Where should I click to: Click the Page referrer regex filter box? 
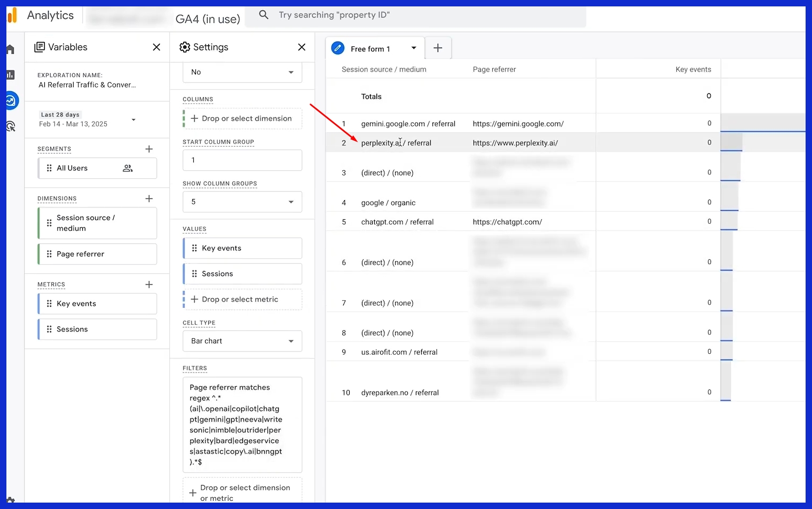pos(242,425)
